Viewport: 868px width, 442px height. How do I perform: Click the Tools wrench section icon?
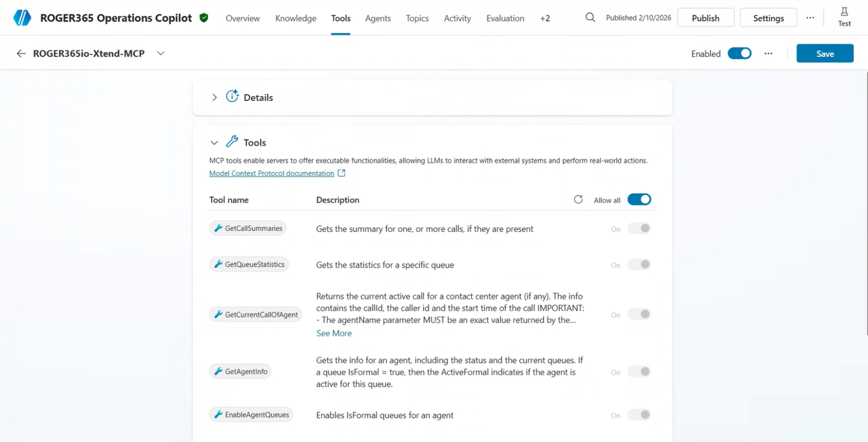pos(232,141)
